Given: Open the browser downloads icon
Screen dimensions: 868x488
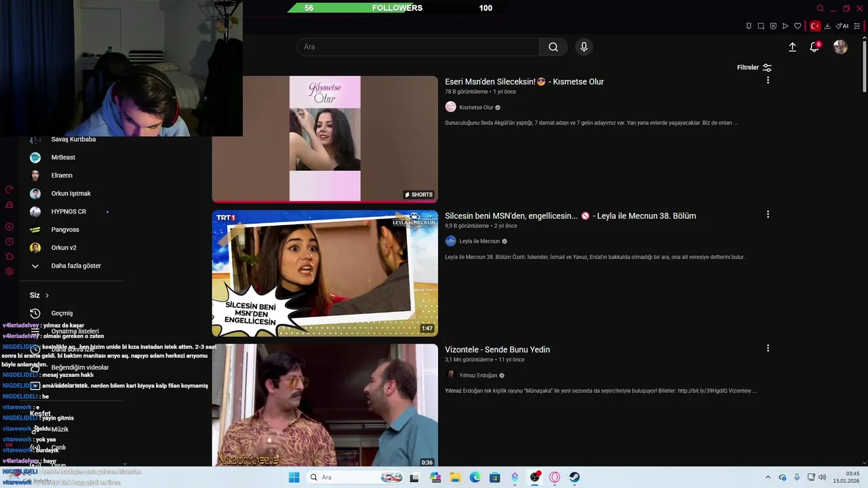Looking at the screenshot, I should [827, 26].
